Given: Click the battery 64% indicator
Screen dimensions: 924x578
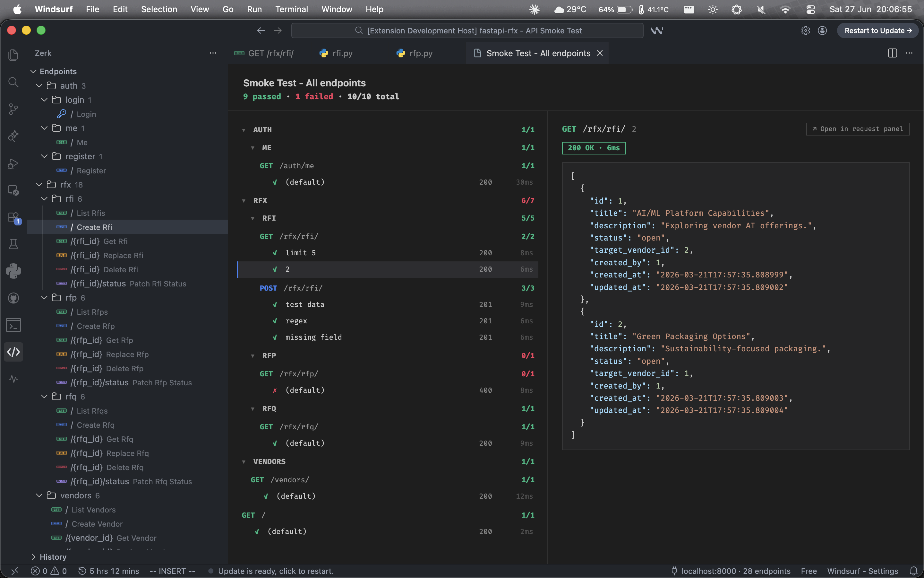Looking at the screenshot, I should [x=615, y=9].
